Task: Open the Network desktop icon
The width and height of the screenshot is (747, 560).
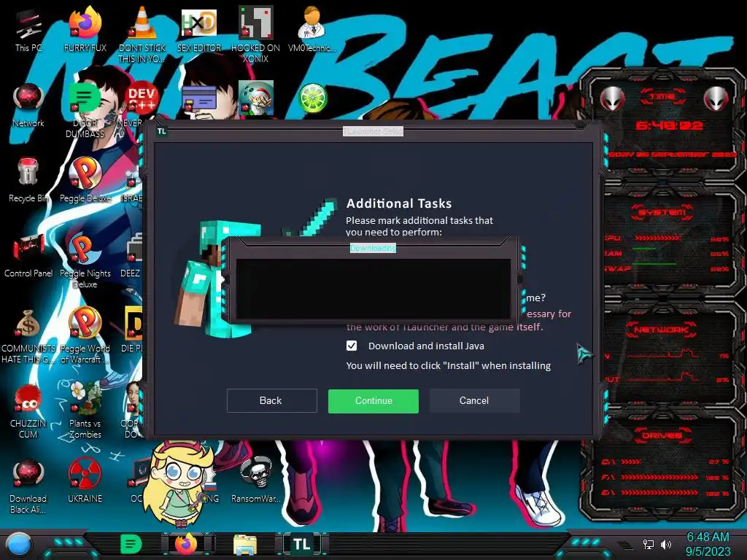Action: 28,105
